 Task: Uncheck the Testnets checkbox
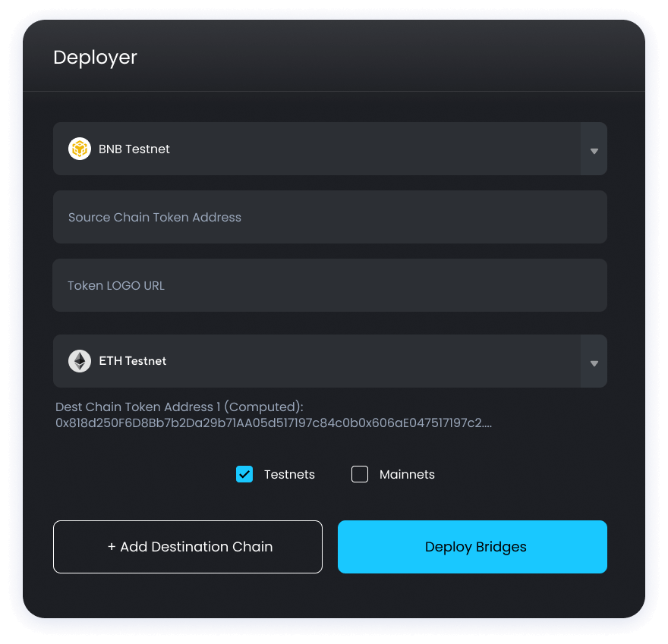point(244,474)
